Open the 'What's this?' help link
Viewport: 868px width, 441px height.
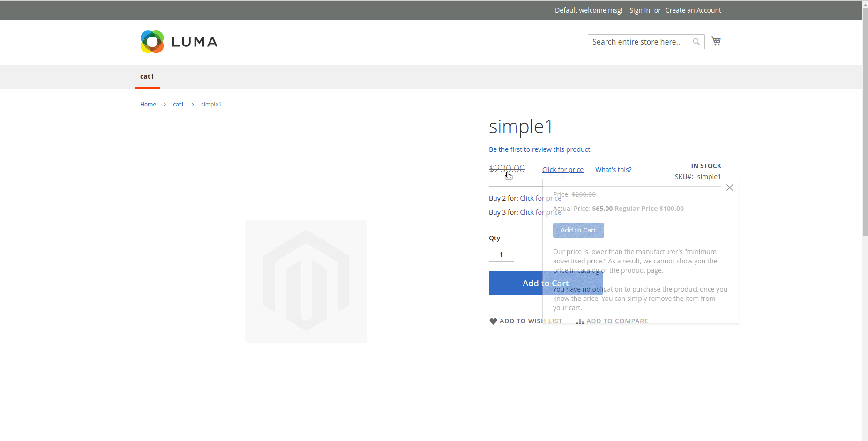pyautogui.click(x=614, y=170)
